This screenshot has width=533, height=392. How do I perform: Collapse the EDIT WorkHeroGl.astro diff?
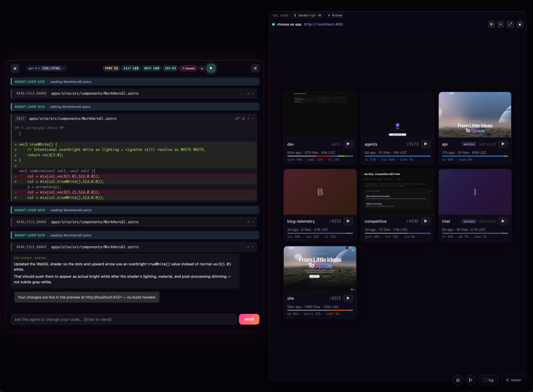tap(134, 119)
